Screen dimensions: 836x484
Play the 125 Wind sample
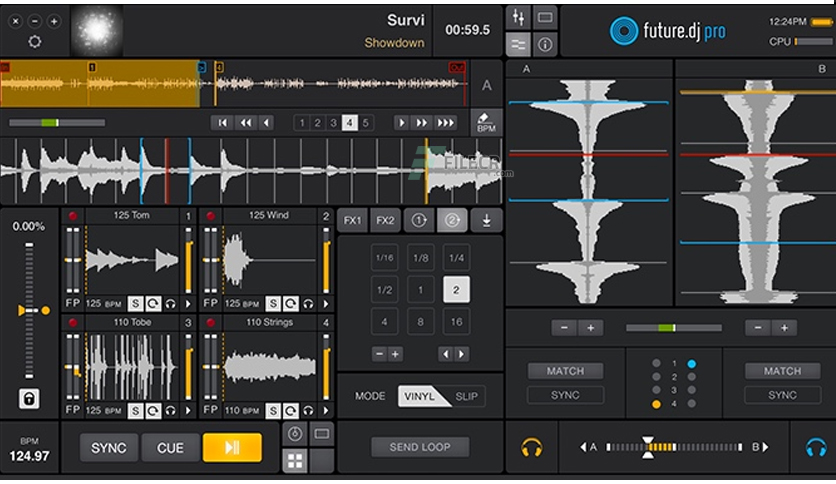point(326,304)
